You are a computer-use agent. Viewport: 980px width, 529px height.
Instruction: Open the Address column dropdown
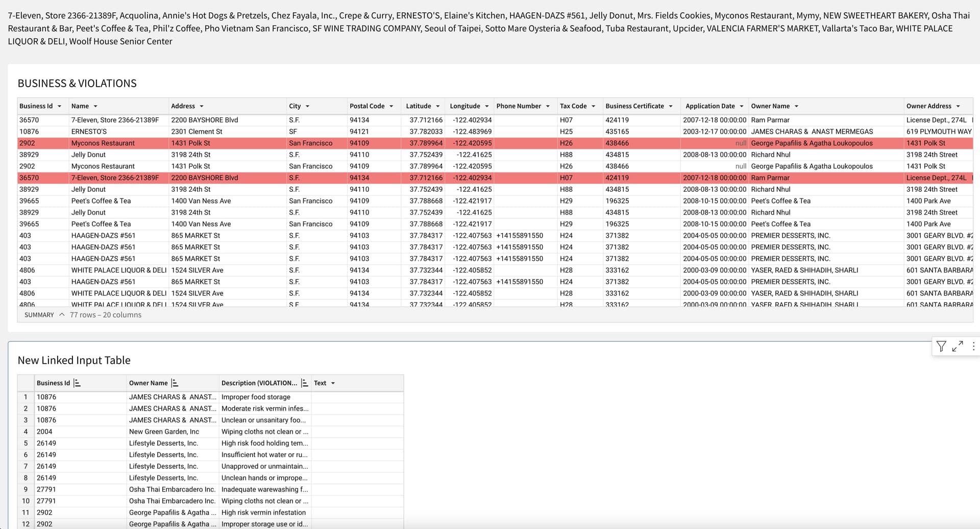pos(202,106)
